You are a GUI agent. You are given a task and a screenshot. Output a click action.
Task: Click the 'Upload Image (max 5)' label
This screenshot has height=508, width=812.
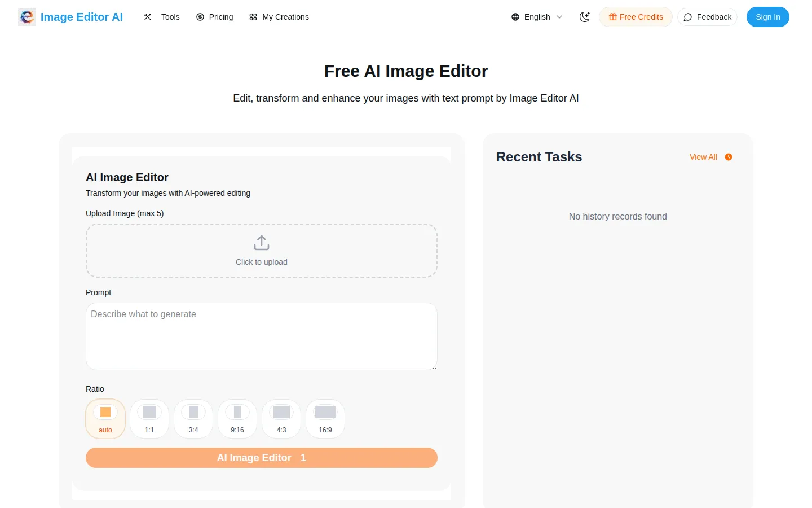tap(125, 213)
